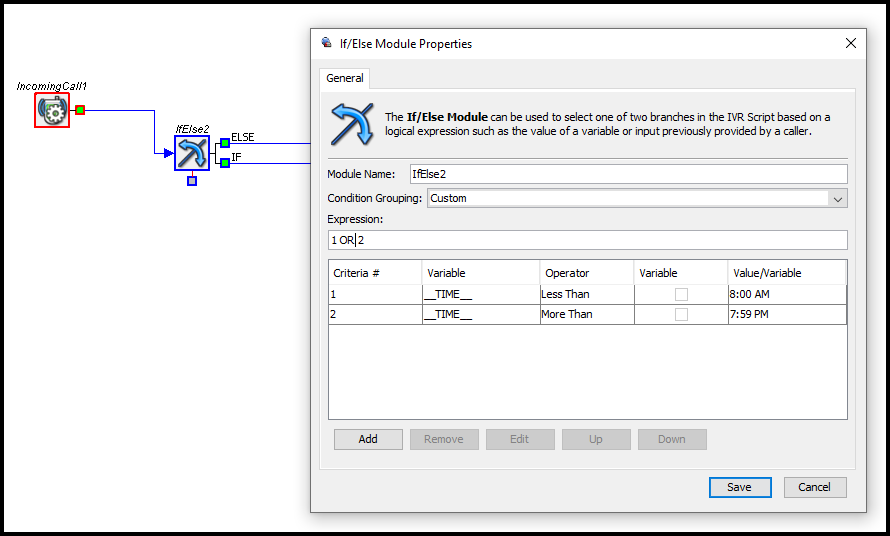Click the Less Than operator cell
890x536 pixels.
point(587,294)
